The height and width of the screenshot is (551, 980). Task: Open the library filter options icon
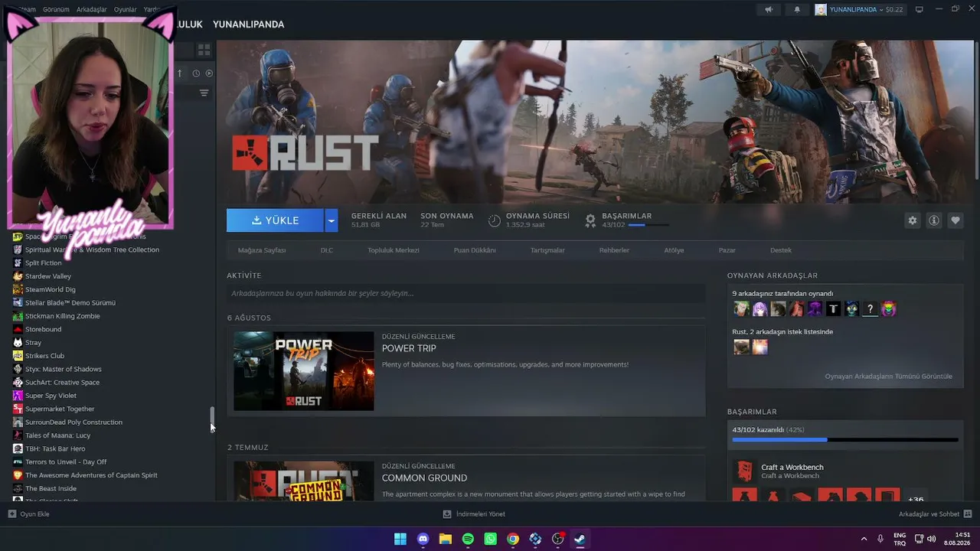tap(204, 93)
